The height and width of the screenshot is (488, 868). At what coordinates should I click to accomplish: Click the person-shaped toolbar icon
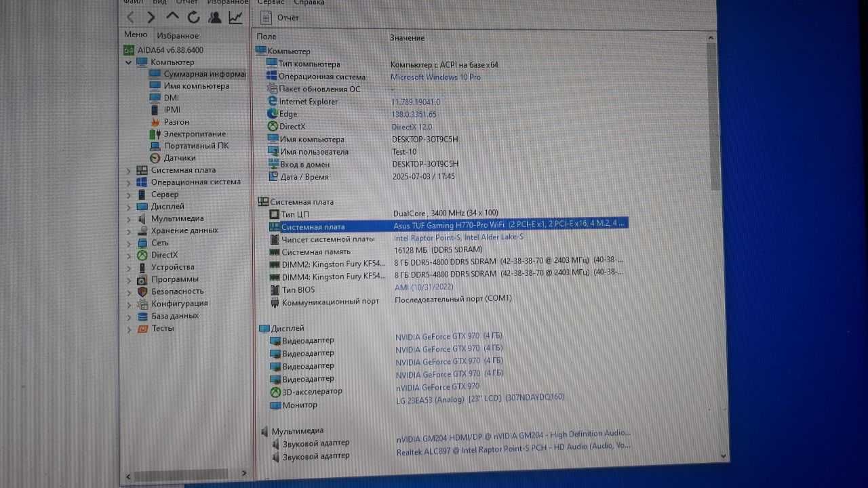tap(214, 18)
